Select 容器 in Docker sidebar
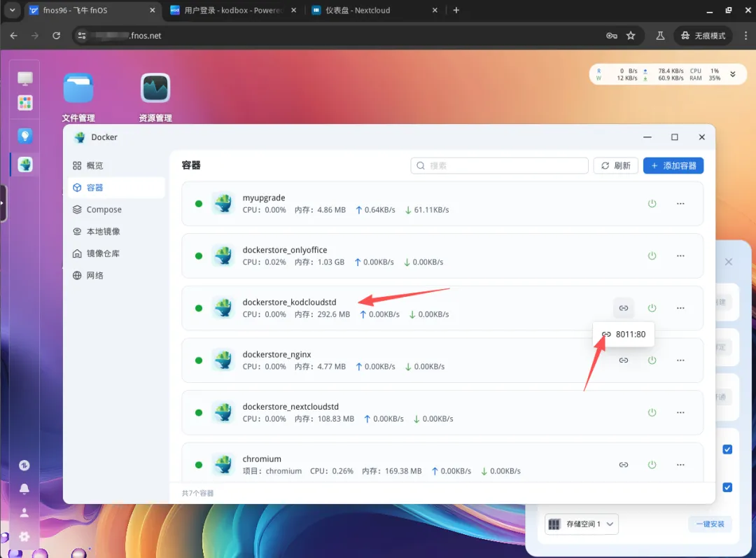Viewport: 756px width, 558px height. 115,188
